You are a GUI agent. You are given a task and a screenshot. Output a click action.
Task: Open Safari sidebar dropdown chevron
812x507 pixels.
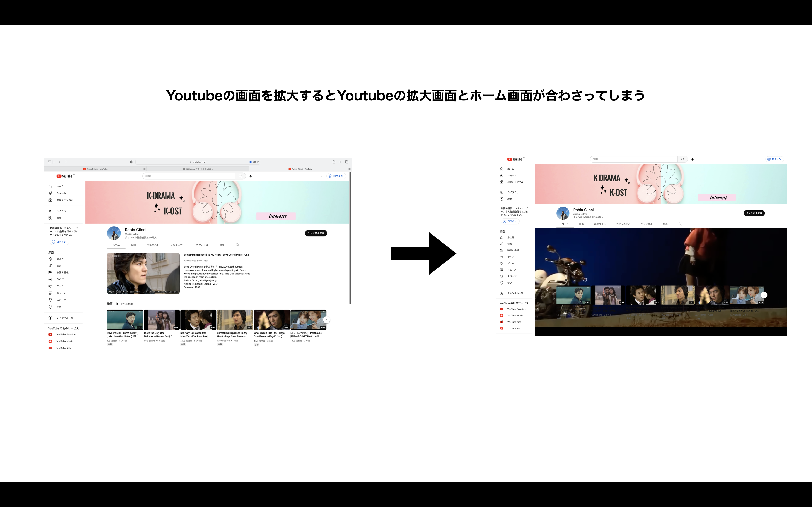click(x=54, y=162)
